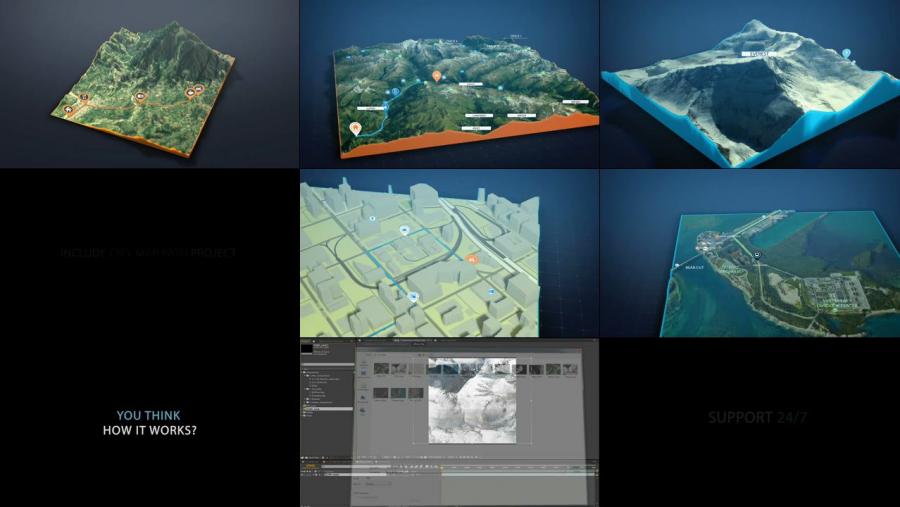Click the orange pin on the green mountain map
Screen dimensions: 900x507
point(436,75)
